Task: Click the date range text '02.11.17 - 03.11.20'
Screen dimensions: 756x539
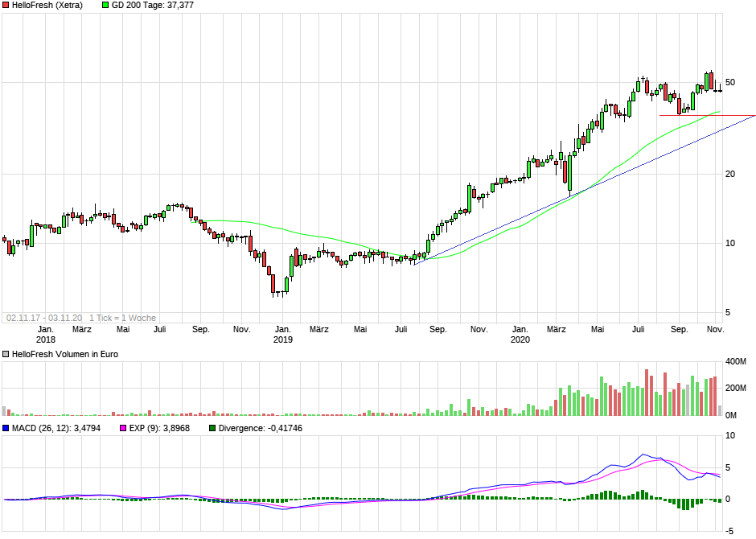Action: pos(44,318)
